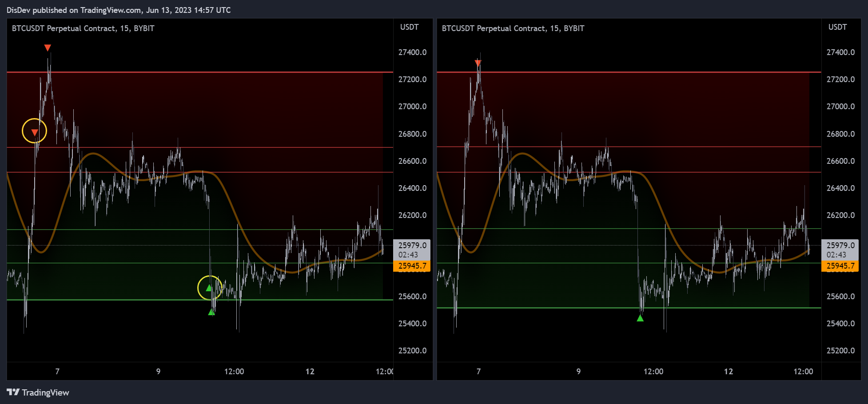Click 25200.0 on the left chart's price axis

coord(412,351)
